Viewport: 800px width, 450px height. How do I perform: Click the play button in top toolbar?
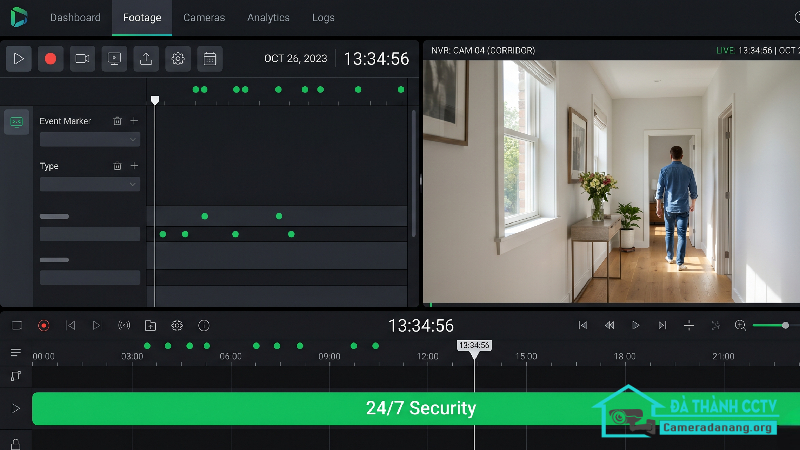(19, 59)
